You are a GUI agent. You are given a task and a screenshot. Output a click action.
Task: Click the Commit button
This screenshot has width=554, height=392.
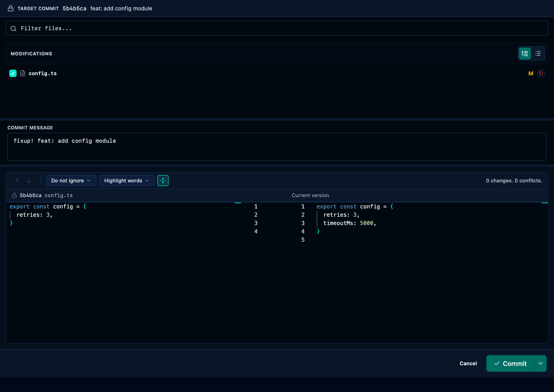pos(510,363)
